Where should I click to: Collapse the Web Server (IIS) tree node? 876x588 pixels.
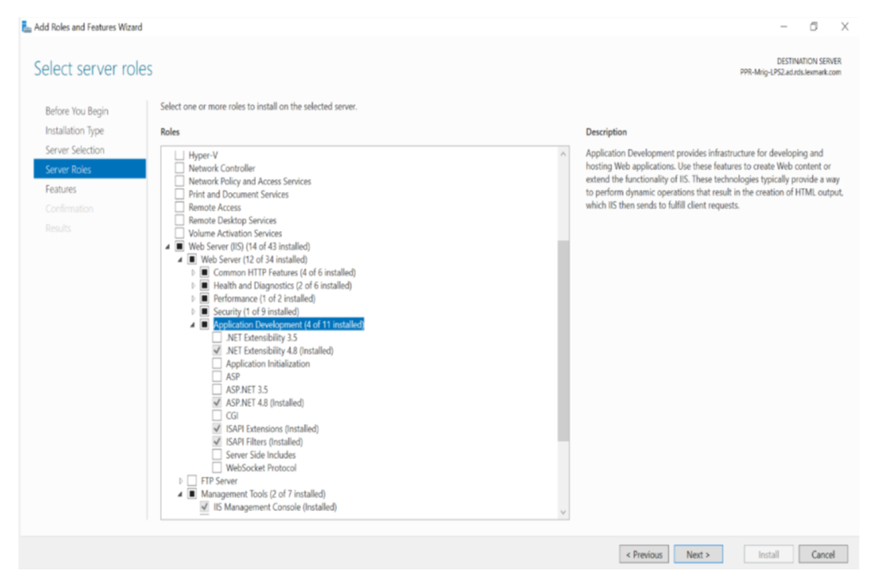tap(168, 247)
